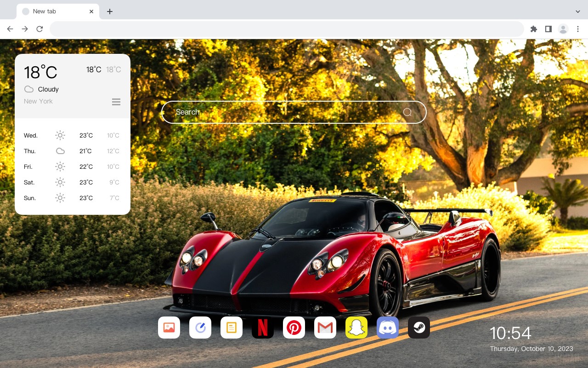Click Thursday's 21°C high temperature
The height and width of the screenshot is (368, 588).
(85, 151)
